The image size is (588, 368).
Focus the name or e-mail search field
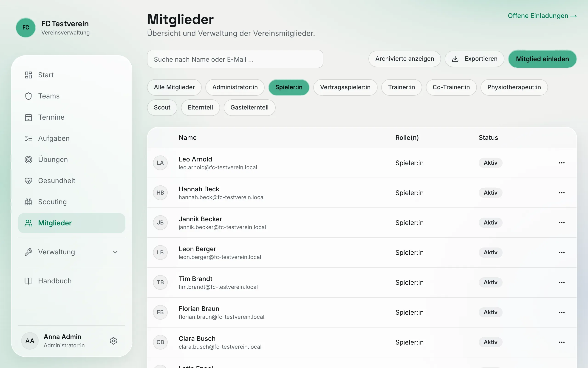235,59
